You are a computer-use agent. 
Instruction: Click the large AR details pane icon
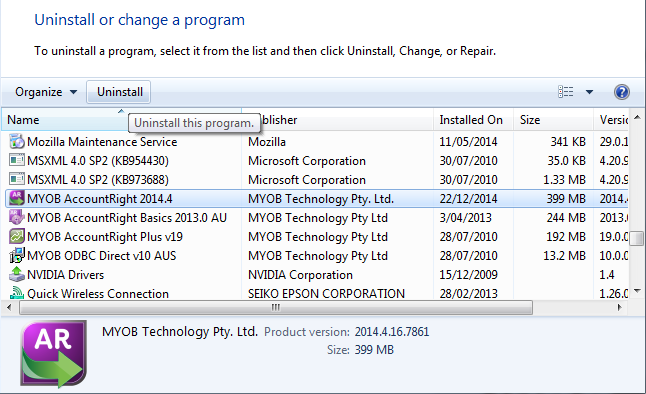(54, 354)
